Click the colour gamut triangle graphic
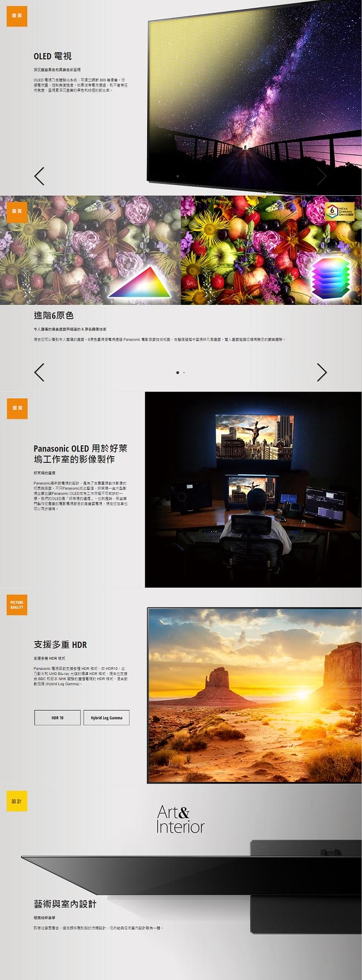The image size is (362, 980). click(x=140, y=282)
